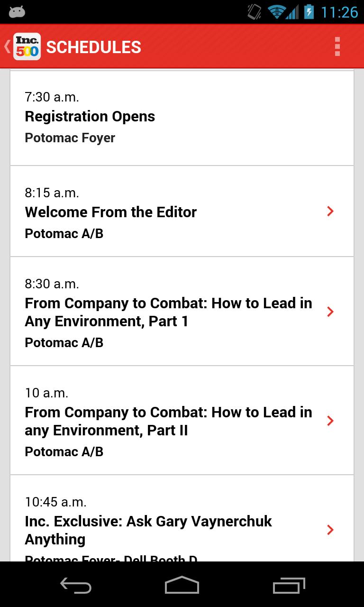Tap the battery charging status icon
Viewport: 364px width, 607px height.
coord(309,11)
